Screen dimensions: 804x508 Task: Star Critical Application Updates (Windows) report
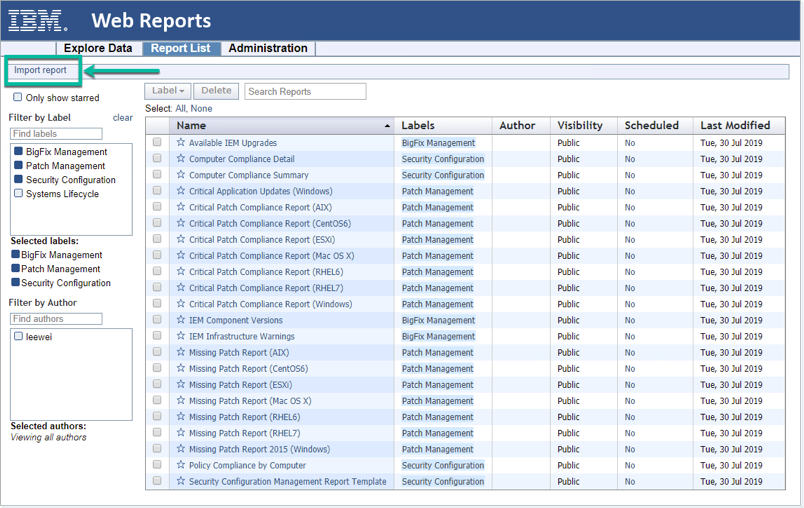[180, 191]
